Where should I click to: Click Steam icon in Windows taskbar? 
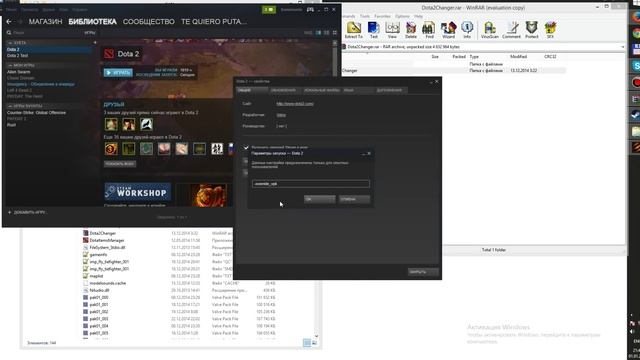click(x=636, y=115)
